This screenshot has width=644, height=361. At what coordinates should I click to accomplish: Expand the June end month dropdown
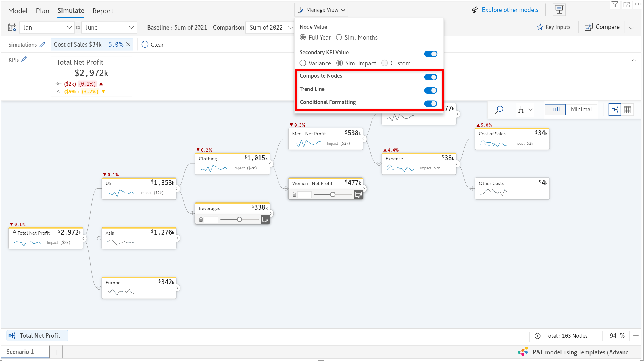(109, 28)
